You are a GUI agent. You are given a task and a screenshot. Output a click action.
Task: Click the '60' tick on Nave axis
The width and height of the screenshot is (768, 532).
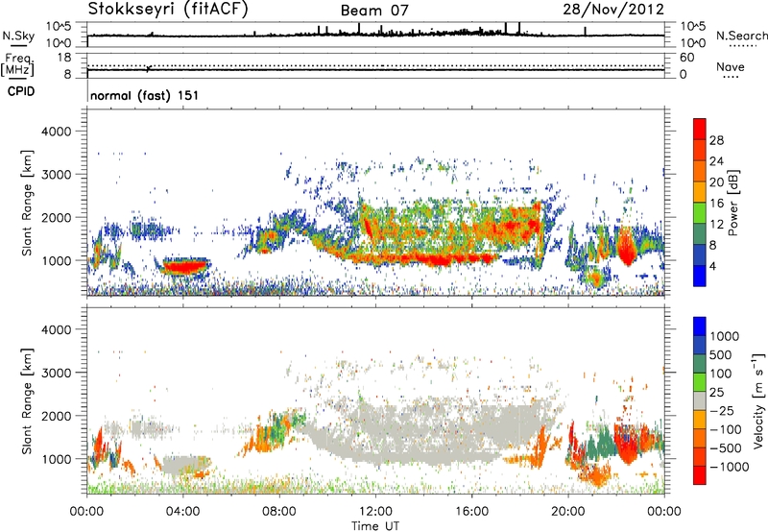coord(687,58)
